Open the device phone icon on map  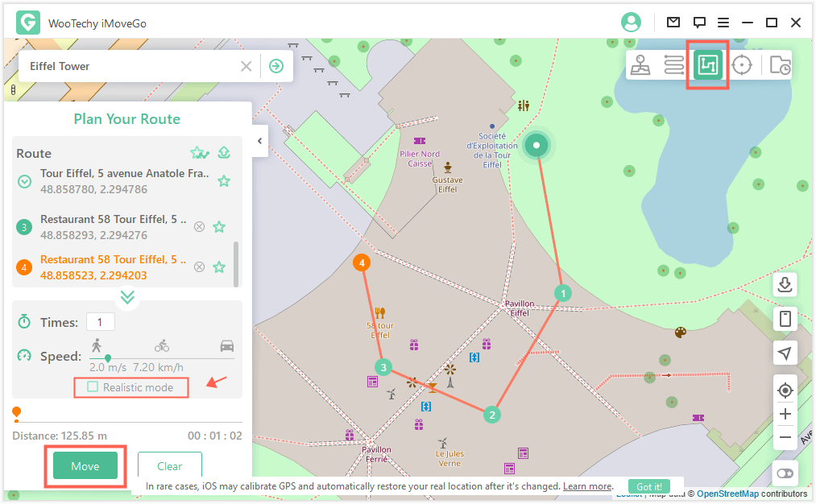tap(785, 319)
